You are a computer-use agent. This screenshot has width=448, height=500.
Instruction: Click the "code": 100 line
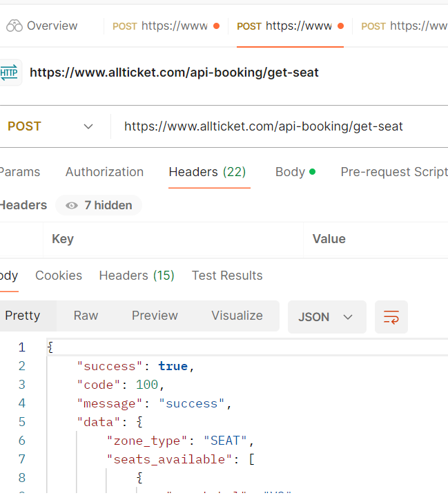pyautogui.click(x=121, y=385)
